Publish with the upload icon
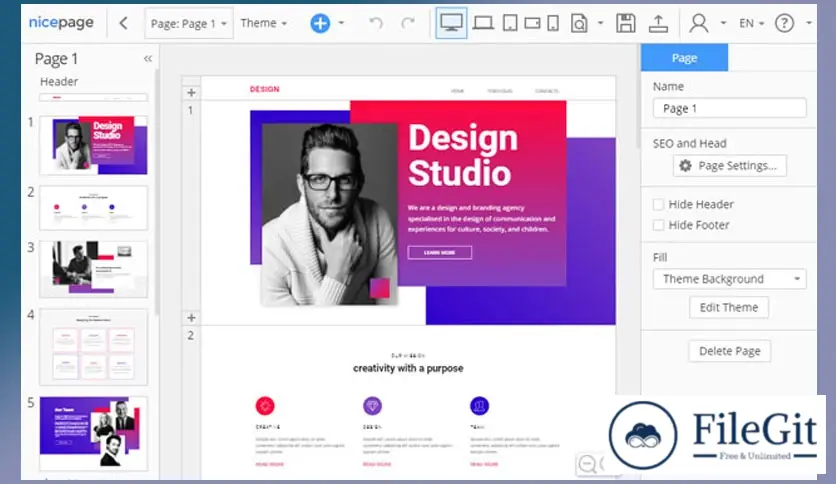836x484 pixels. 658,23
